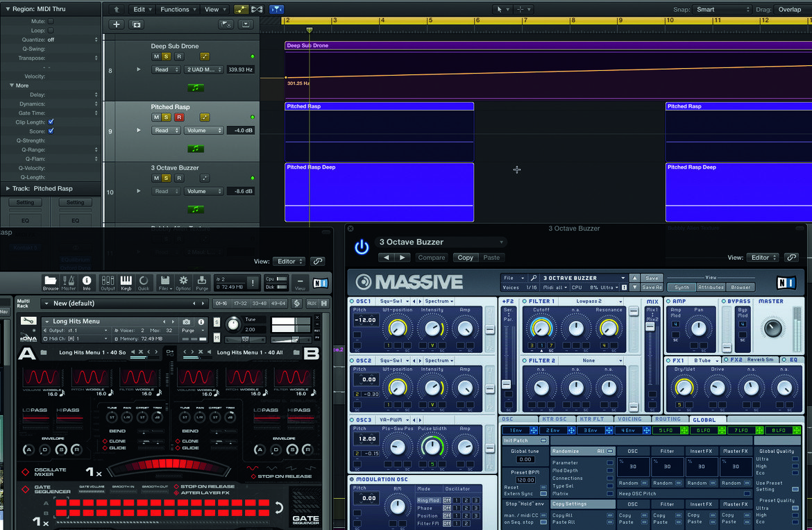Click the camera snapshot icon in Kontakt
Screen dimensions: 812x530
[x=187, y=322]
